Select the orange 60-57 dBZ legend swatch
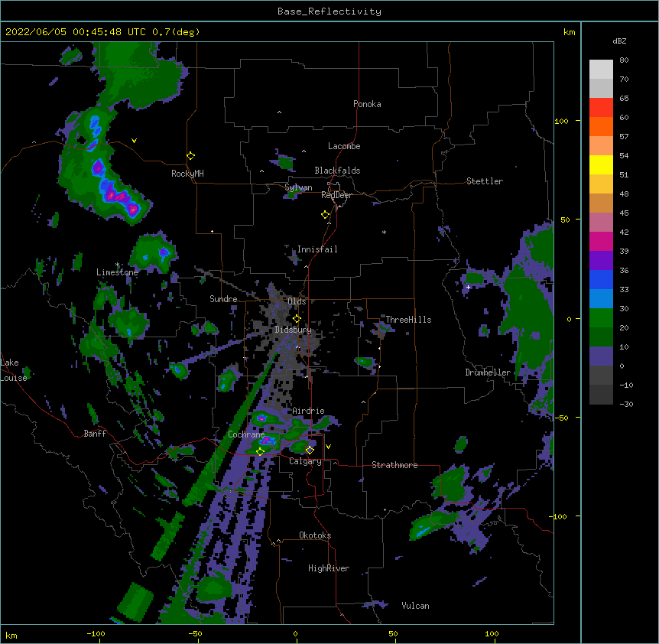 [601, 126]
